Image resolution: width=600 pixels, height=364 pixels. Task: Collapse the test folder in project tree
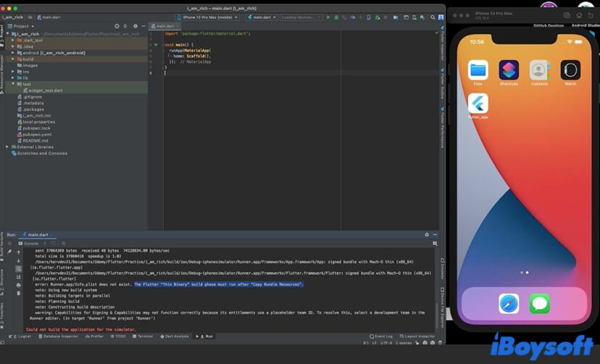point(13,84)
